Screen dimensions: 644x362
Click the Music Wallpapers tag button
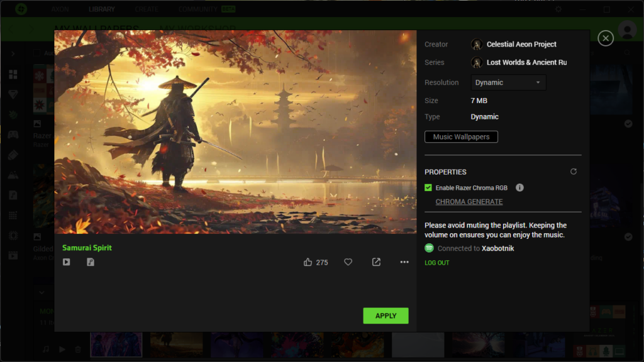click(x=461, y=136)
